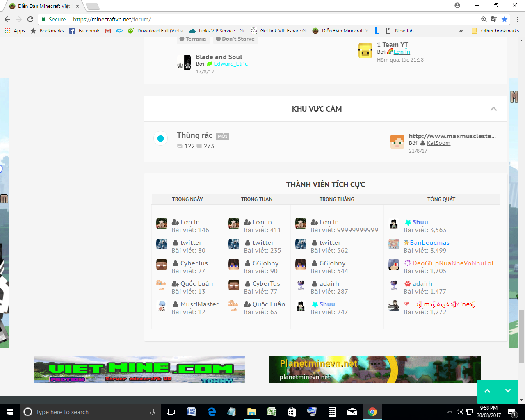Open the Chrome three-dot menu

518,19
